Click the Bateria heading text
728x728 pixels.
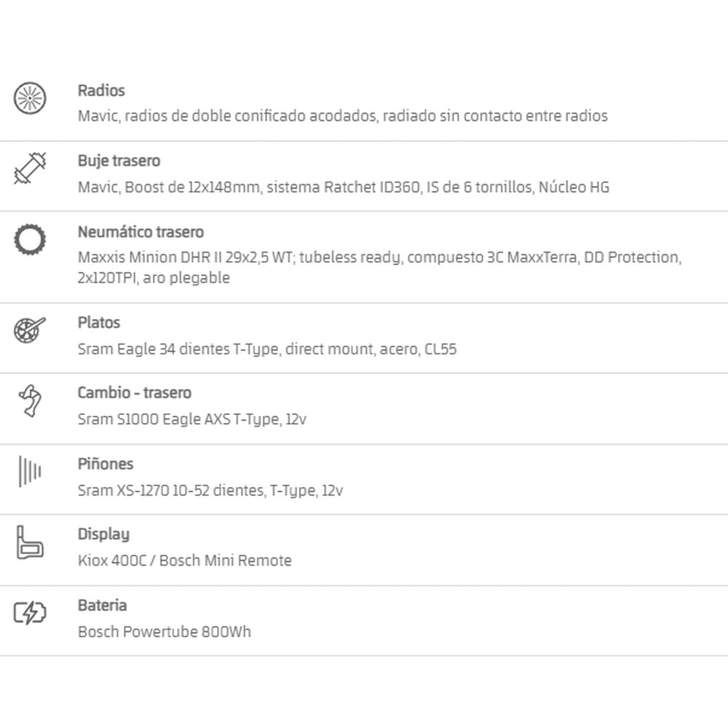102,606
